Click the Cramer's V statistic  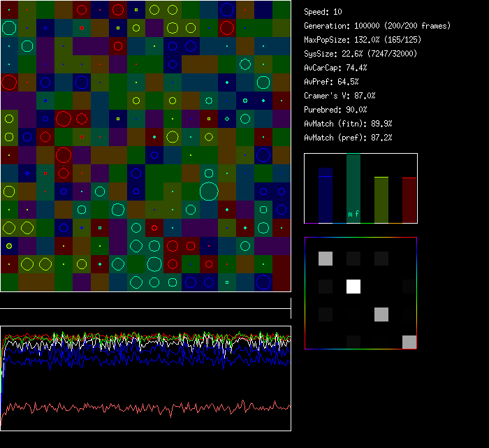click(340, 96)
